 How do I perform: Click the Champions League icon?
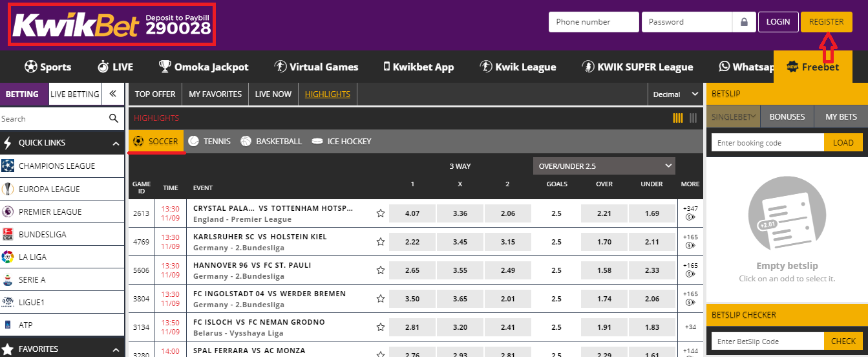pyautogui.click(x=8, y=166)
